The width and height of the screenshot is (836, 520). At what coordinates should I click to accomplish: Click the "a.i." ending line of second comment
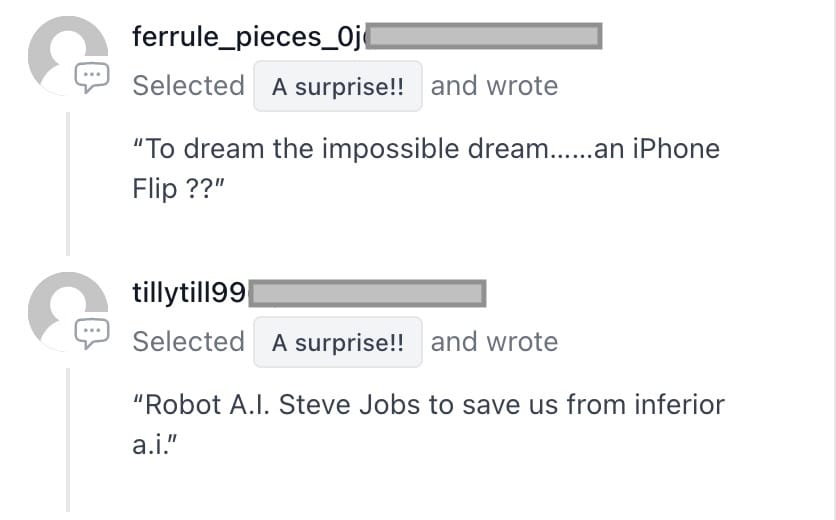[x=155, y=445]
